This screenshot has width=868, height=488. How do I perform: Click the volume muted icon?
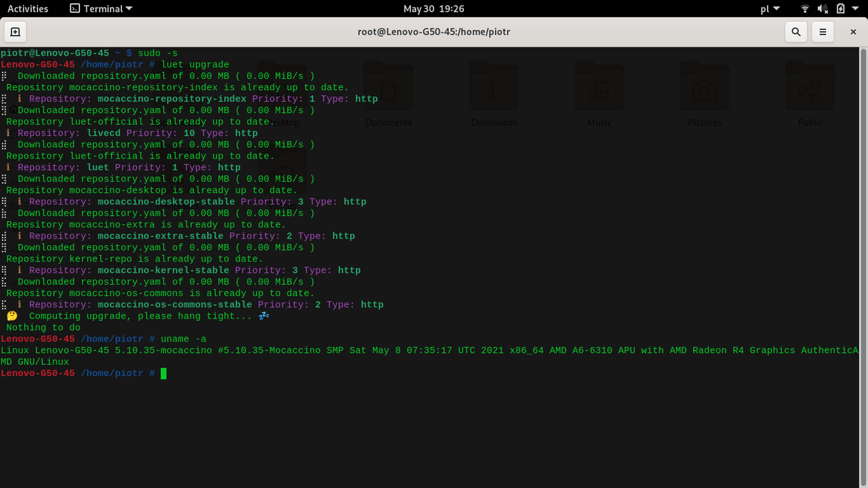[x=823, y=9]
